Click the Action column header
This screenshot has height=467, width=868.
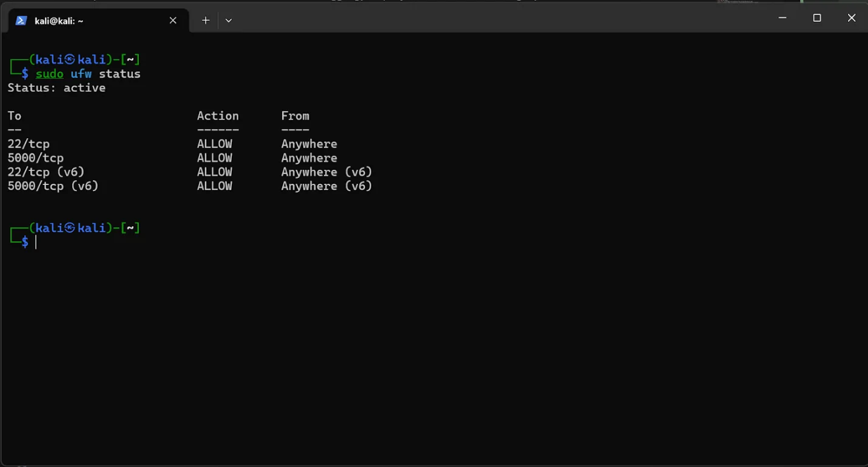(218, 116)
